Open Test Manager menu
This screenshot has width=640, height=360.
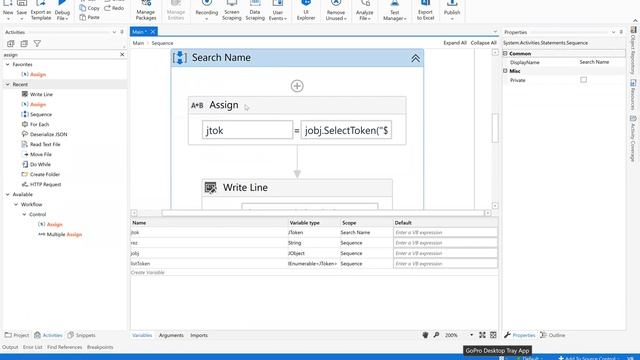pos(394,10)
